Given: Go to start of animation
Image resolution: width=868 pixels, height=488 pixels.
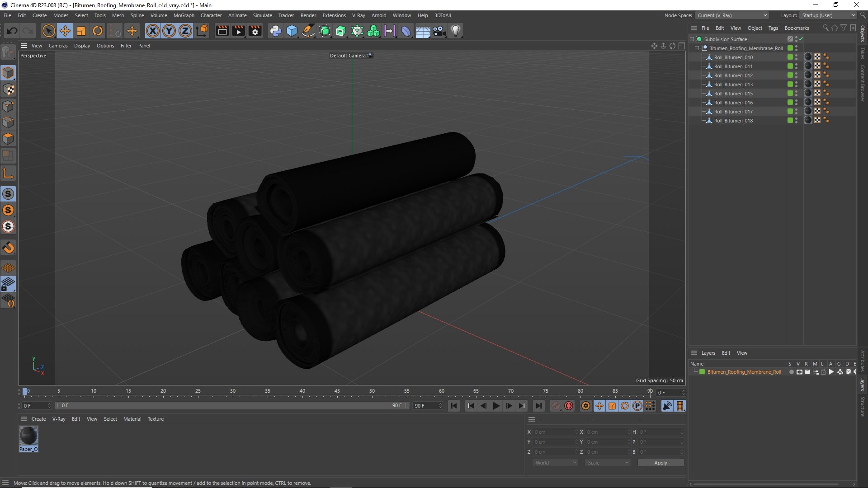Looking at the screenshot, I should [454, 406].
